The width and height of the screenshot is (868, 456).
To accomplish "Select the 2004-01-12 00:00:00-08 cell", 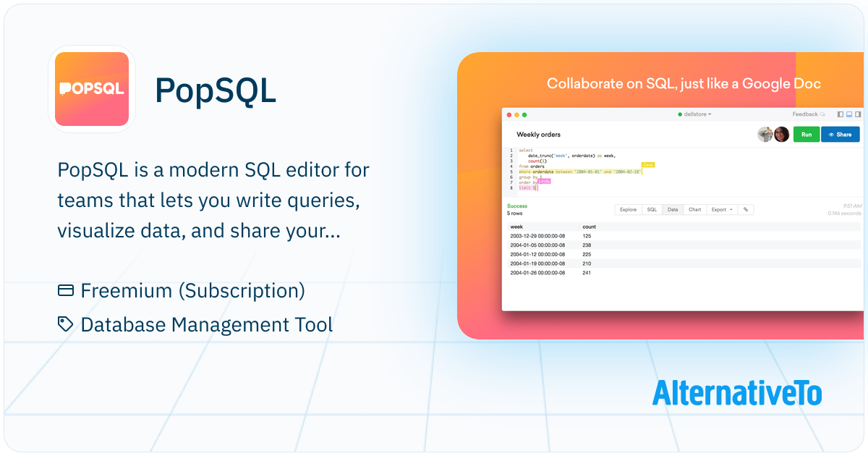I will pyautogui.click(x=537, y=254).
